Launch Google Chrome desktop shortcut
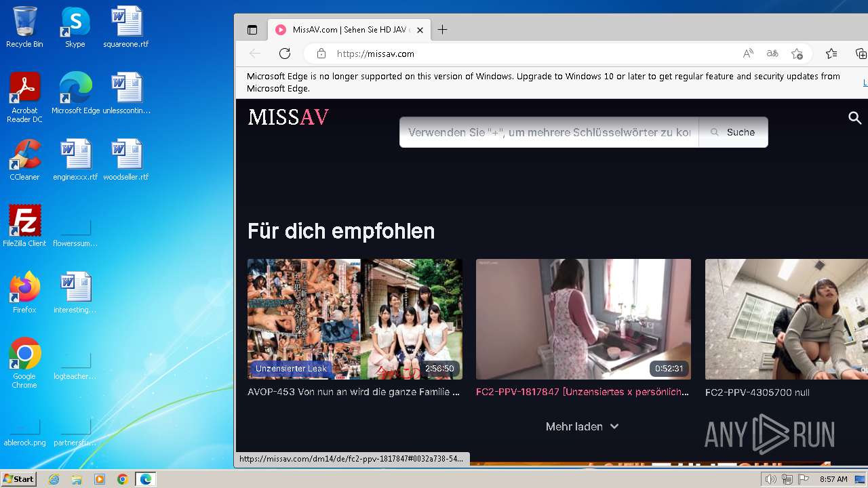The width and height of the screenshot is (868, 488). coord(24,363)
